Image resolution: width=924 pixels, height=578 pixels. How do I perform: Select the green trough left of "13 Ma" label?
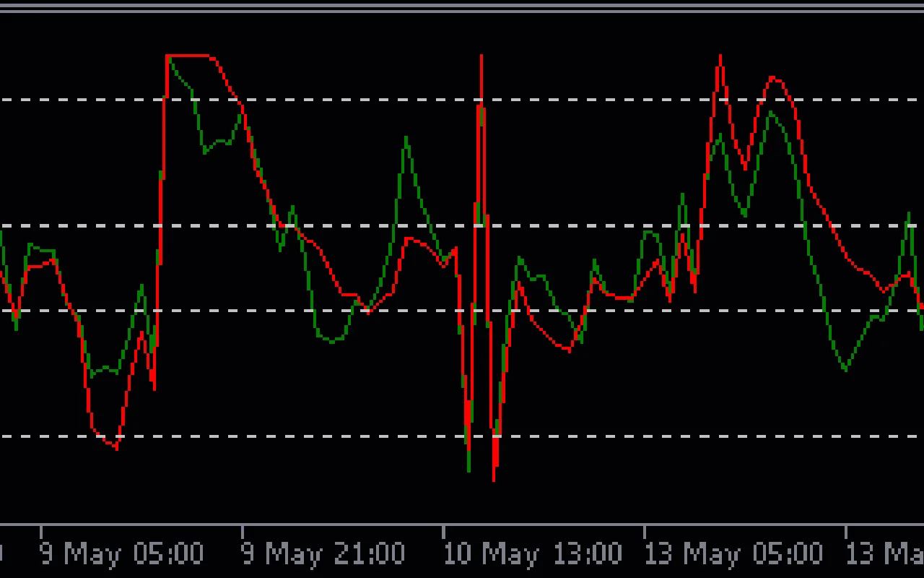[845, 369]
